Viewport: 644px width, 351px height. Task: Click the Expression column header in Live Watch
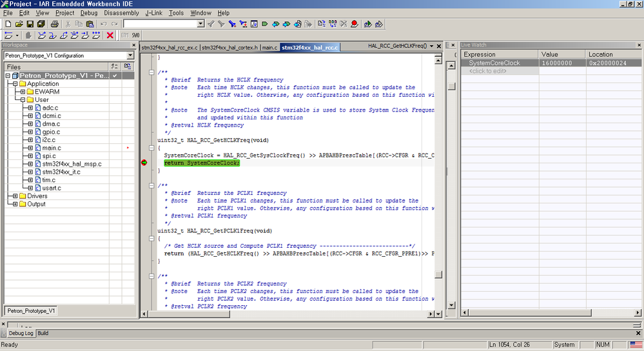click(x=500, y=54)
